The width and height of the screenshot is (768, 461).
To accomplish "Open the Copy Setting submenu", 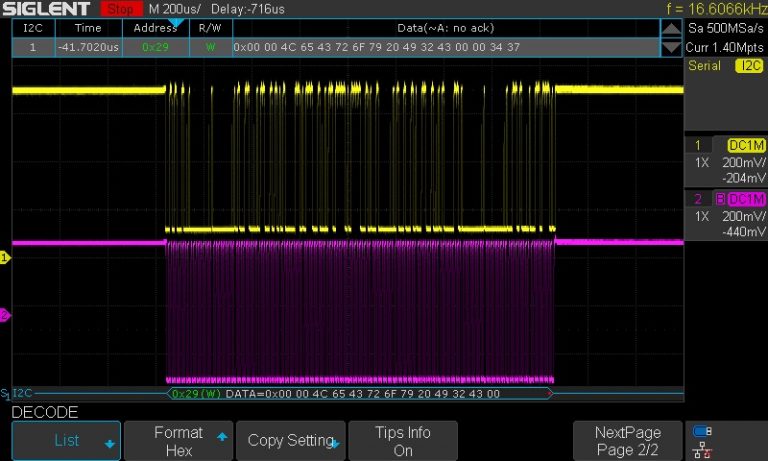I will pyautogui.click(x=292, y=440).
